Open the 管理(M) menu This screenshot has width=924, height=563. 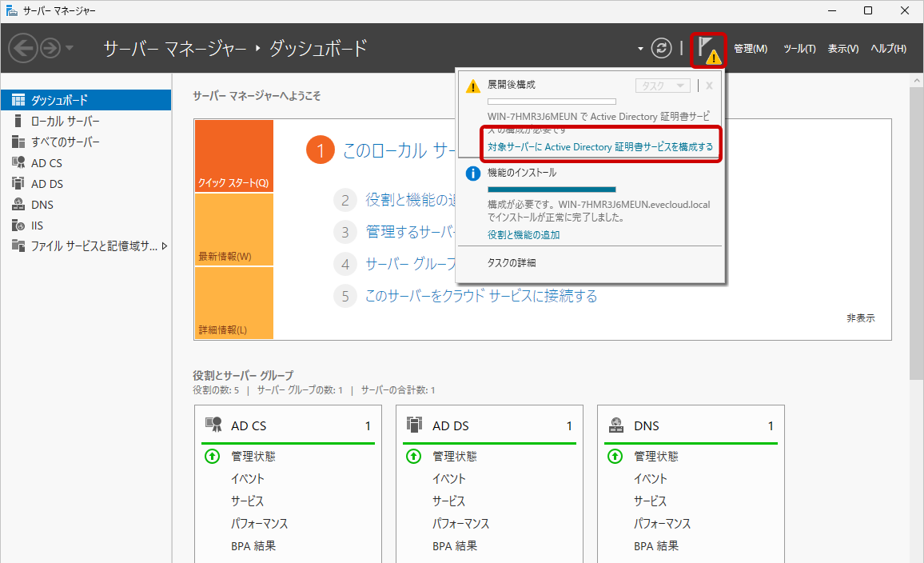pos(750,49)
